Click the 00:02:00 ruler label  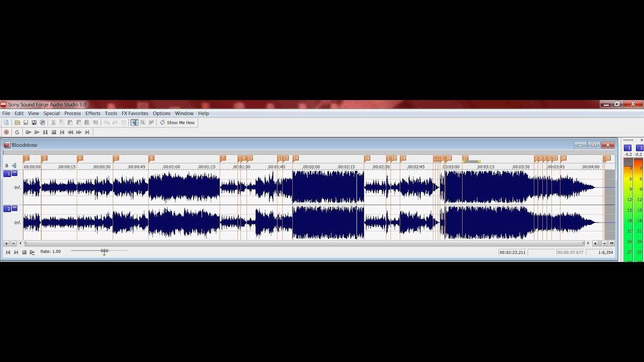pyautogui.click(x=311, y=167)
